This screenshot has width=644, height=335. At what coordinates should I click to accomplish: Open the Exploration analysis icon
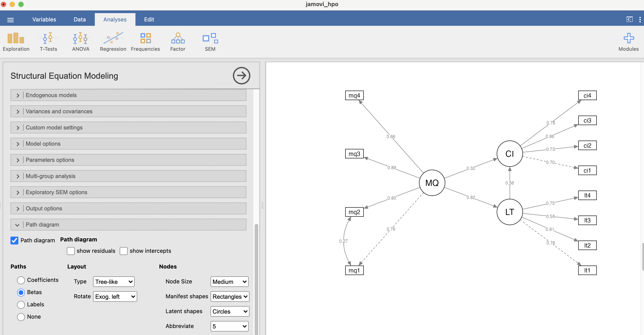[16, 41]
